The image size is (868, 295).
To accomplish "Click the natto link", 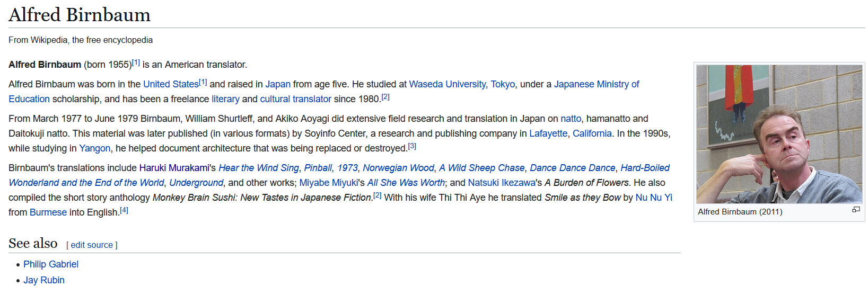I will coord(571,119).
